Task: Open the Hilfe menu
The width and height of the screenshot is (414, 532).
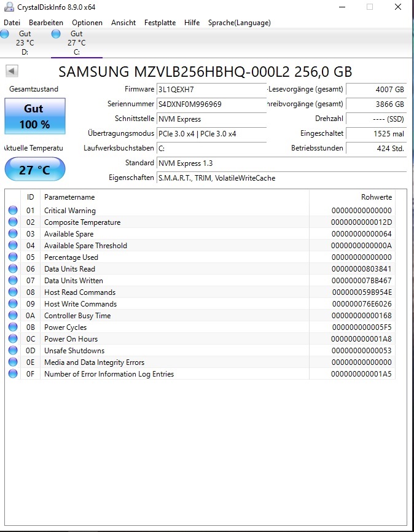Action: click(192, 23)
